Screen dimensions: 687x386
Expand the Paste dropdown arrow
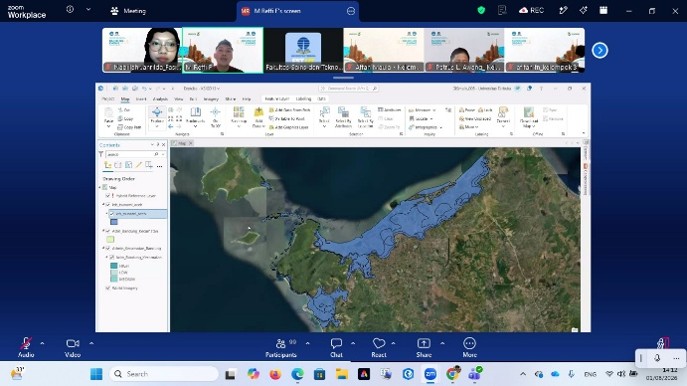point(109,127)
